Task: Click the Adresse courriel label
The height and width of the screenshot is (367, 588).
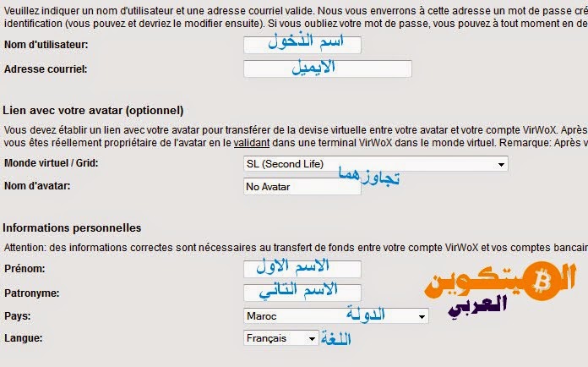Action: pyautogui.click(x=46, y=69)
